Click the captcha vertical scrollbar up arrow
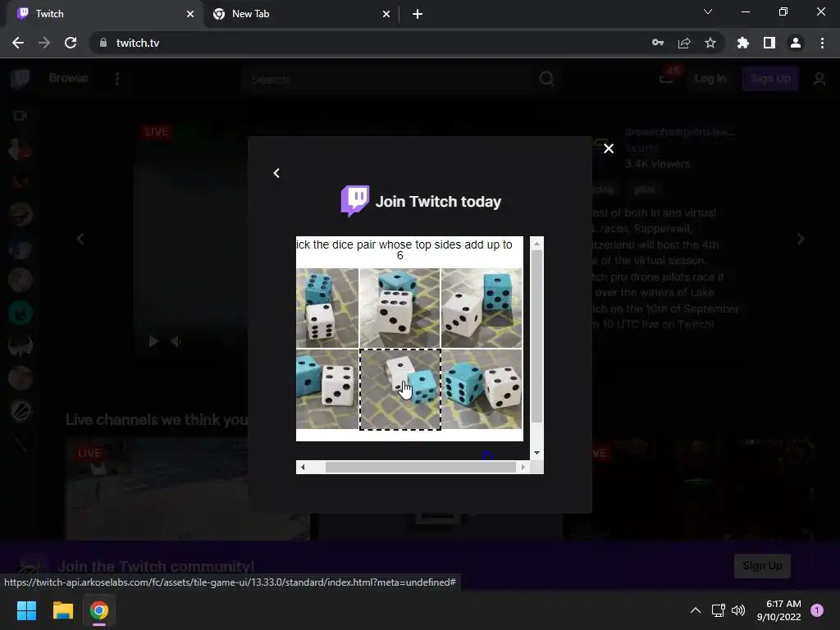840x630 pixels. coord(536,243)
